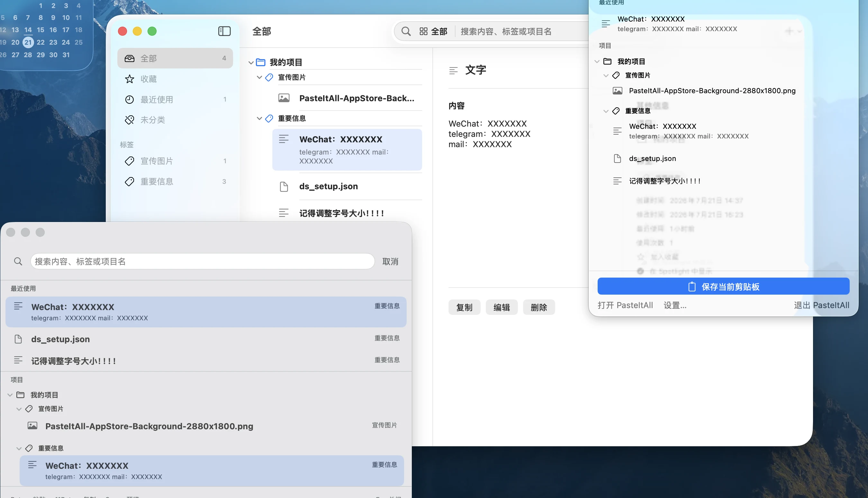Viewport: 868px width, 498px height.
Task: Click document icon beside ds_setup.json in main list
Action: [284, 187]
